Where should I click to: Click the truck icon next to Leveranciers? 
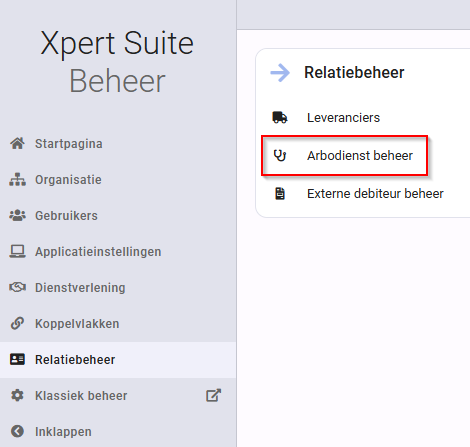tap(280, 117)
